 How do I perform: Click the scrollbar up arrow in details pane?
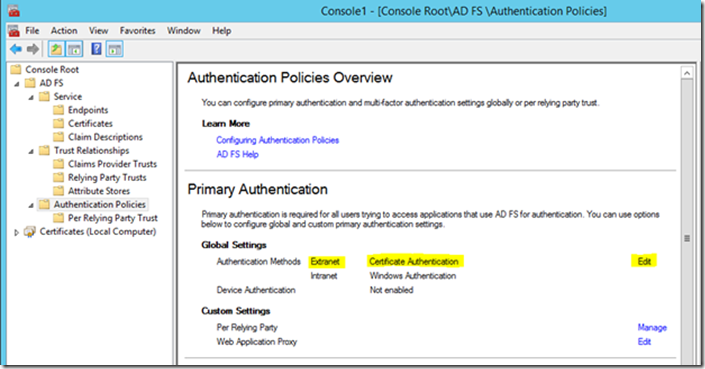(687, 73)
